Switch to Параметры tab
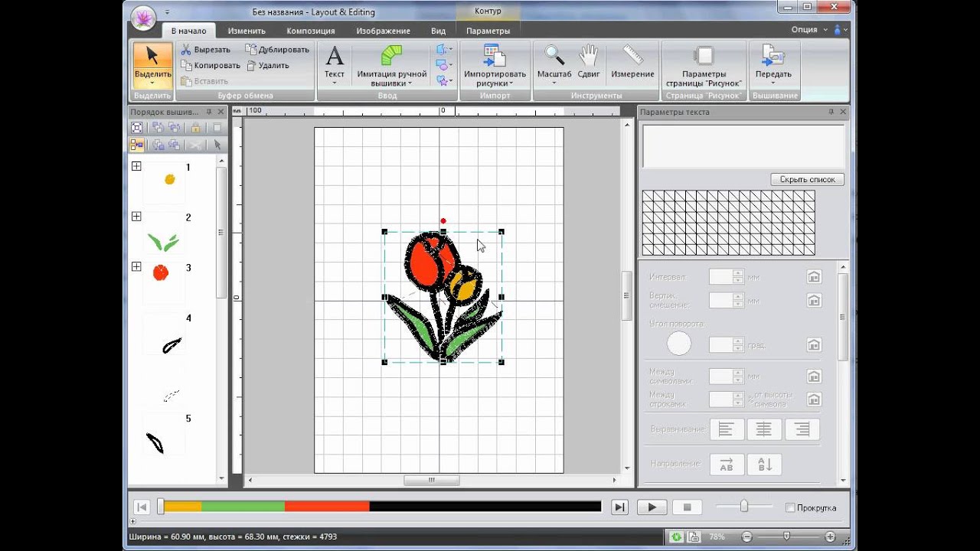The image size is (980, 551). click(x=488, y=31)
